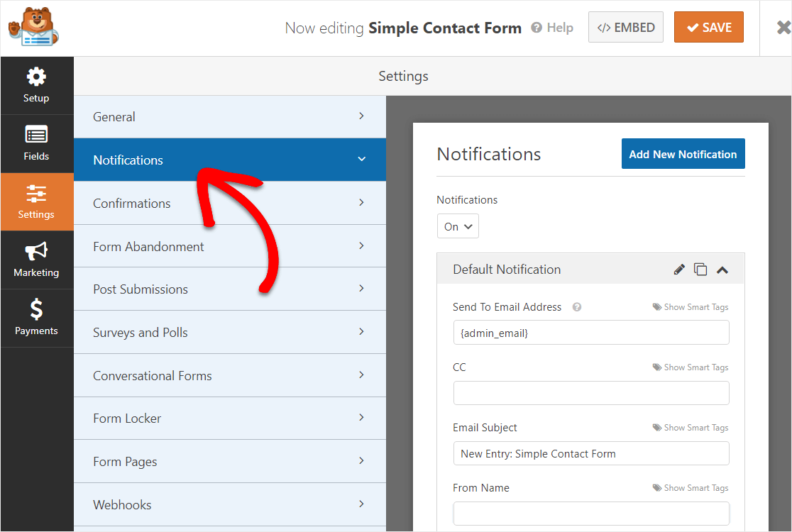Open the Embed dialog
This screenshot has height=532, width=792.
point(625,27)
